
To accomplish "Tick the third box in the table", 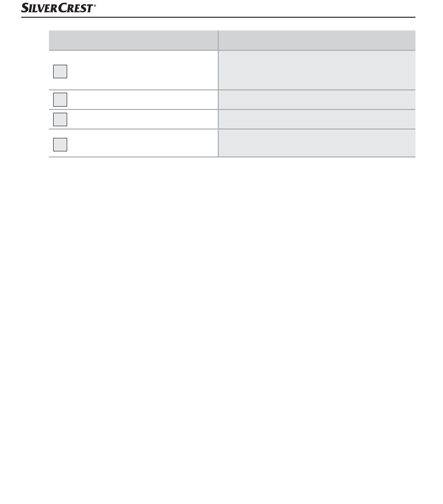I will [60, 119].
